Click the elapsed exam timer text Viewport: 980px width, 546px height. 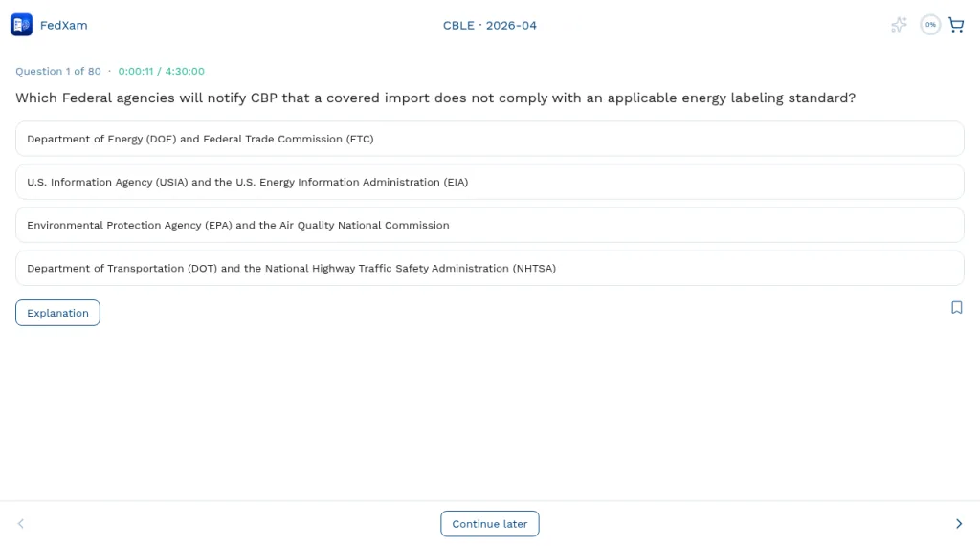click(x=136, y=71)
